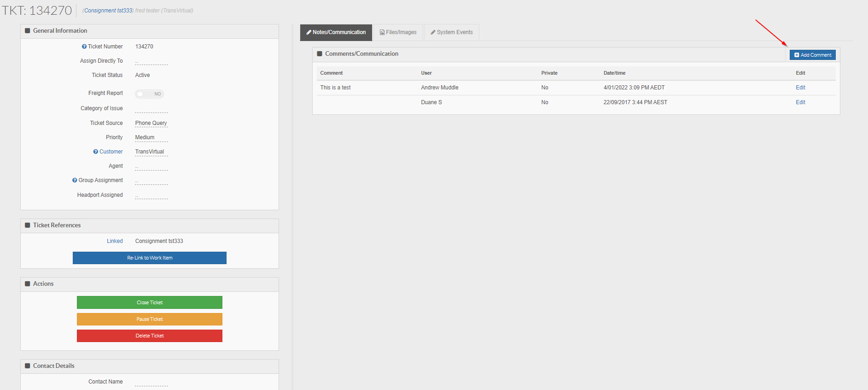Click the ticket number value 134270

coord(144,47)
